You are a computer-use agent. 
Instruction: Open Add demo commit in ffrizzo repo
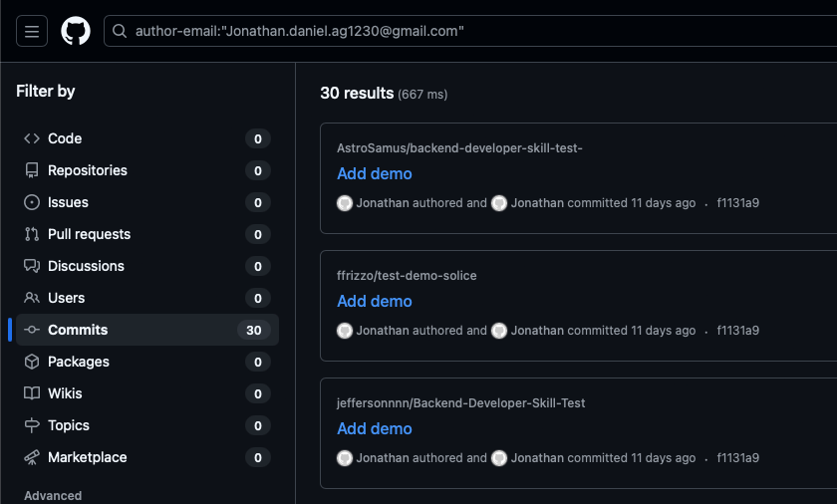pos(375,302)
